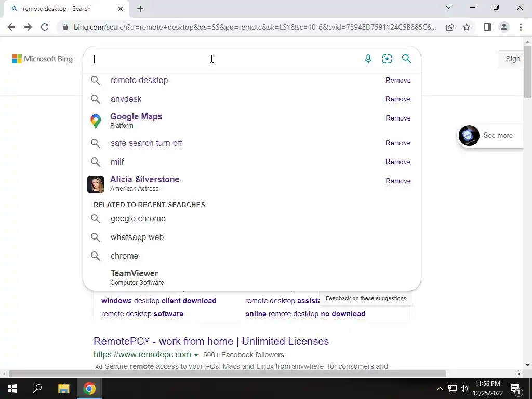The image size is (532, 399).
Task: Select 'safe search turn-off' suggestion
Action: [x=252, y=143]
